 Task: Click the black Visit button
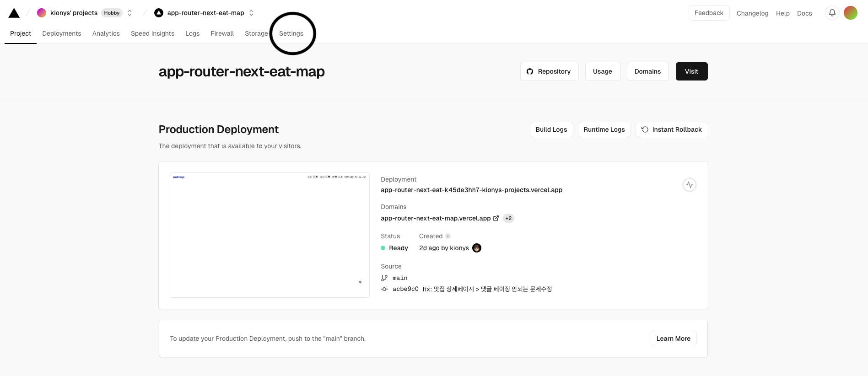point(691,71)
